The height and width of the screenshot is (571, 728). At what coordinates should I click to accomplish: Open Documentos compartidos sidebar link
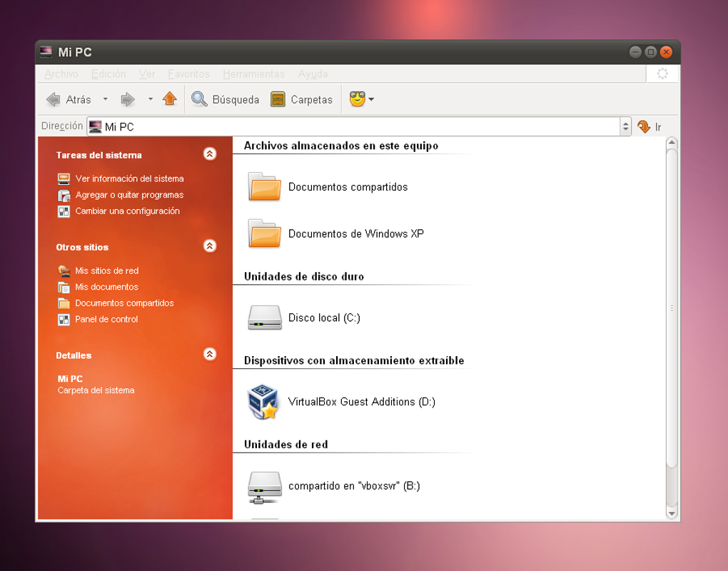[x=124, y=303]
